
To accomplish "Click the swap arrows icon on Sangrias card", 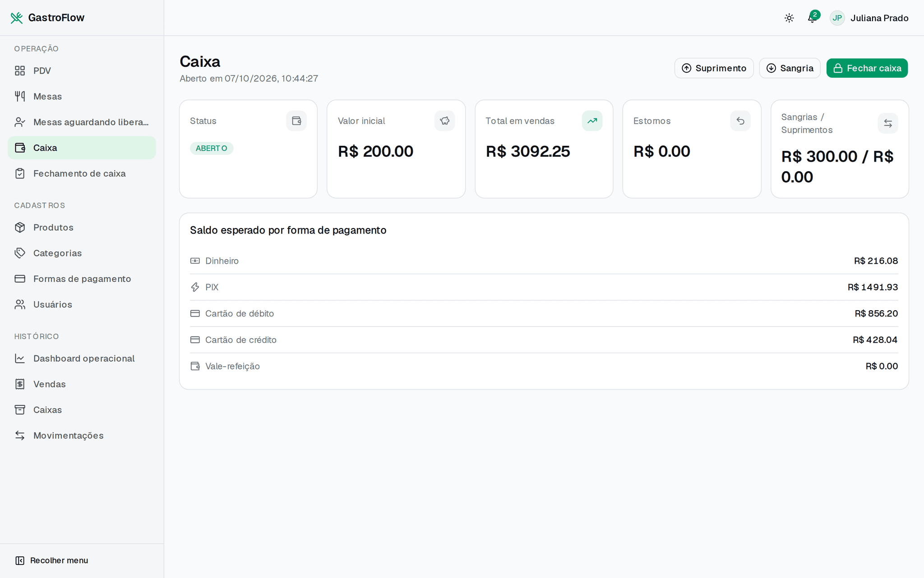I will pos(888,123).
